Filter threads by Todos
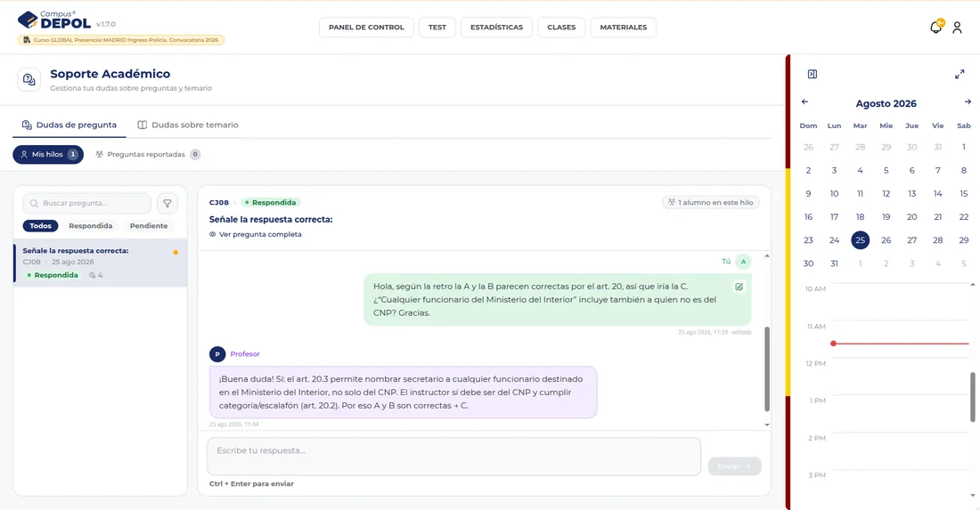 click(40, 226)
